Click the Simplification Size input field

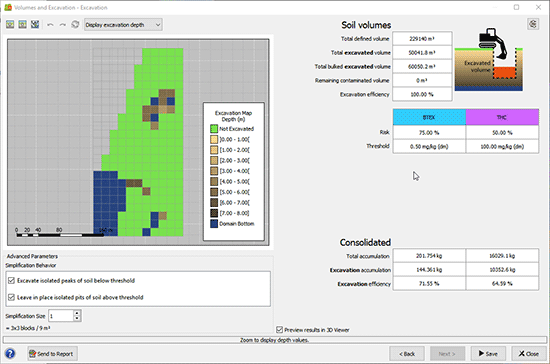61,316
